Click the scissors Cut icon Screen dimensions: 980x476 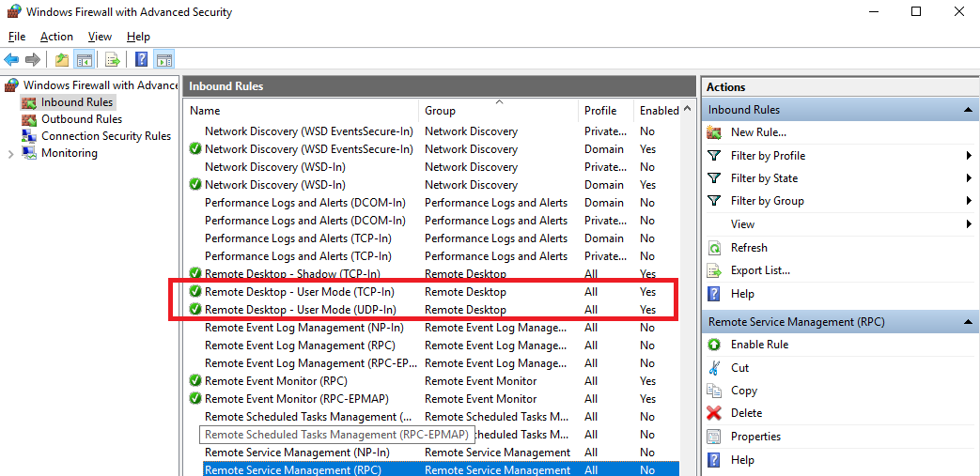click(x=714, y=368)
